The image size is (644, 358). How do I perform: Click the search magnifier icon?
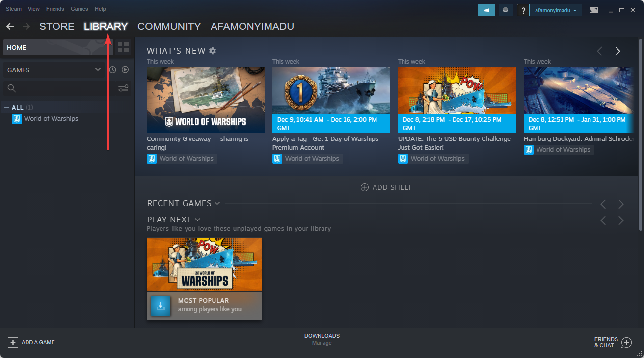[12, 88]
